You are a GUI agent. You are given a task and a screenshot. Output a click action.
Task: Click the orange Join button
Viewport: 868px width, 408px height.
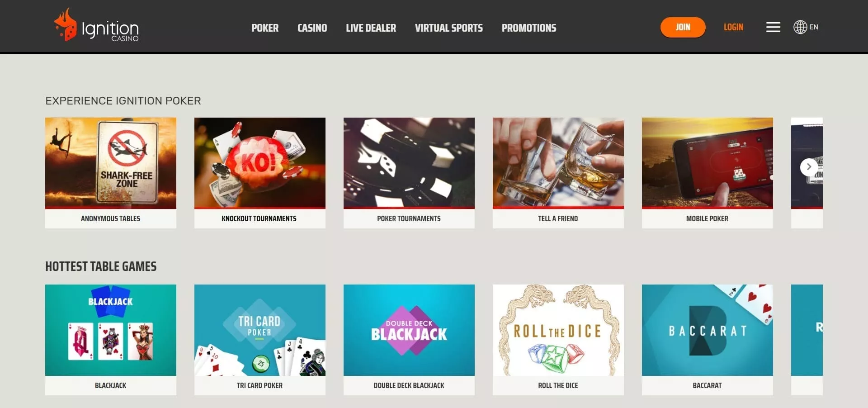(683, 27)
